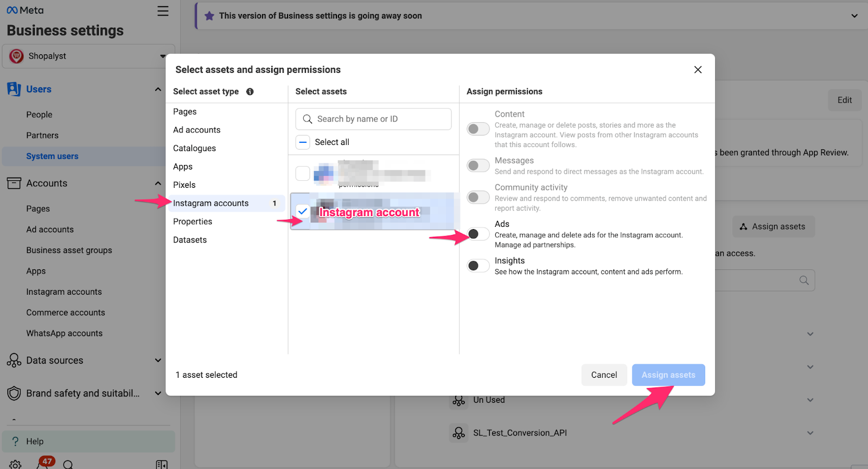Click the magnifier icon in asset search
The width and height of the screenshot is (868, 469).
point(308,119)
